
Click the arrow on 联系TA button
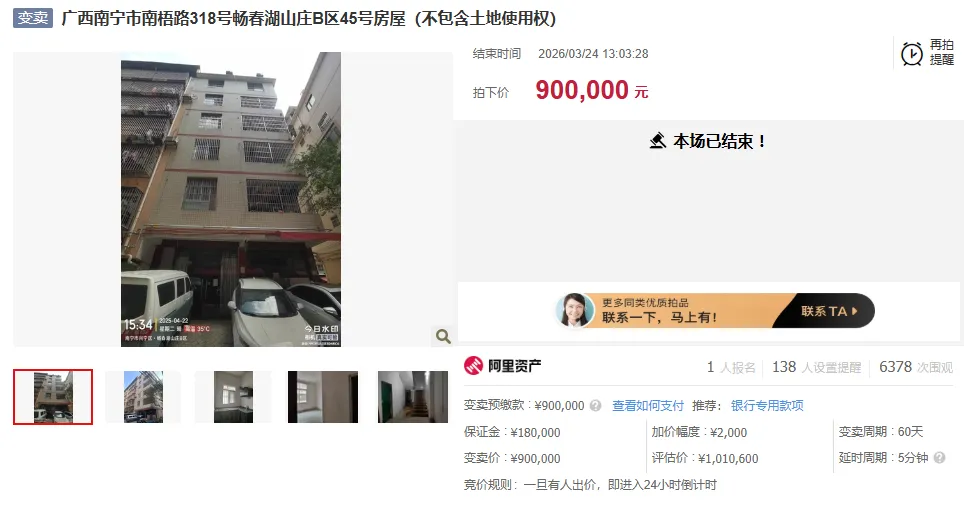(855, 311)
